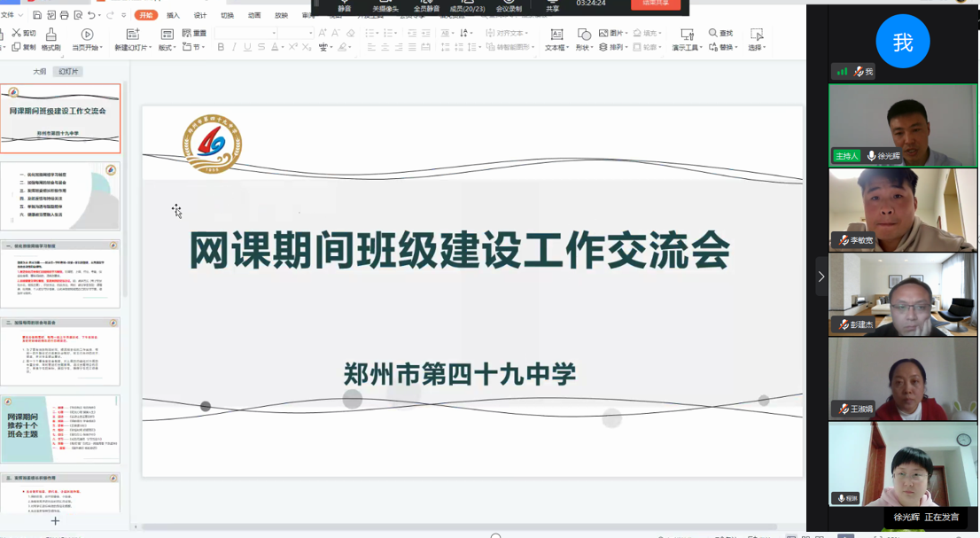Toggle italic formatting
Image resolution: width=980 pixels, height=538 pixels.
click(234, 47)
